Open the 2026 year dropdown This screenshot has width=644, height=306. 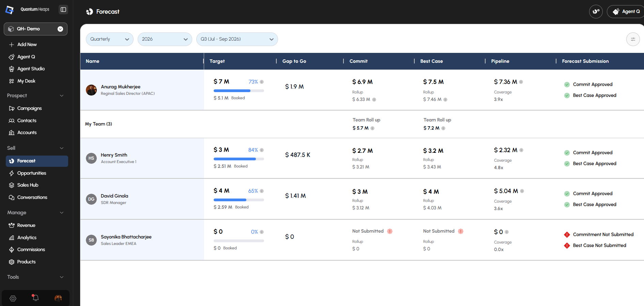point(165,39)
